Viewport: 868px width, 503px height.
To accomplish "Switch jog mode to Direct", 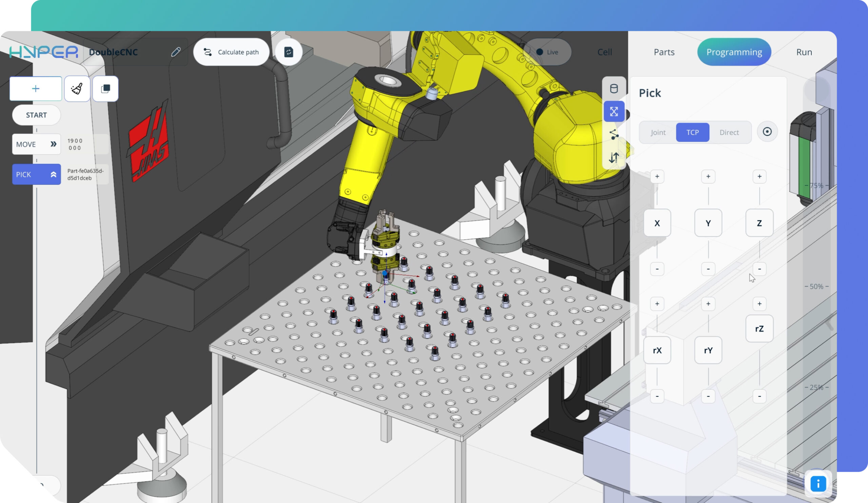I will 729,133.
